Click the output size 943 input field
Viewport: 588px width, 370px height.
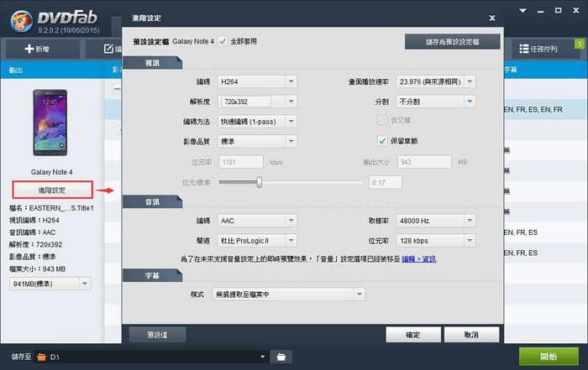(x=424, y=162)
